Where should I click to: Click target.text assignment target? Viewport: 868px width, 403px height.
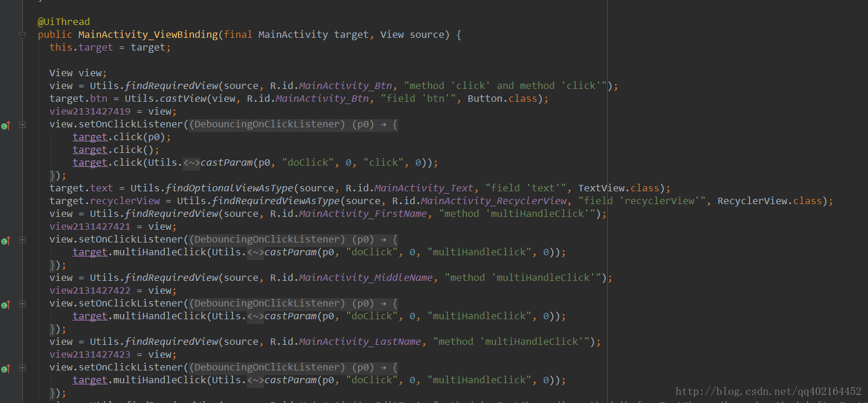pyautogui.click(x=81, y=188)
